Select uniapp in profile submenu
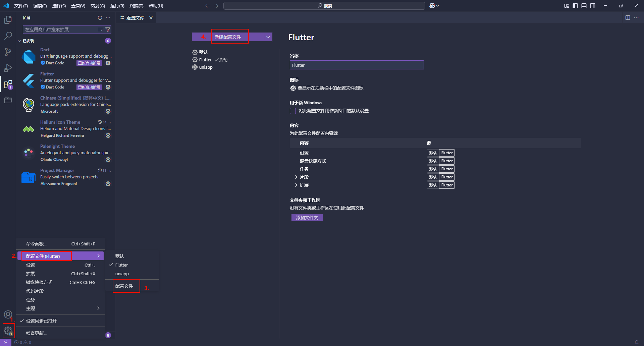 click(x=122, y=274)
